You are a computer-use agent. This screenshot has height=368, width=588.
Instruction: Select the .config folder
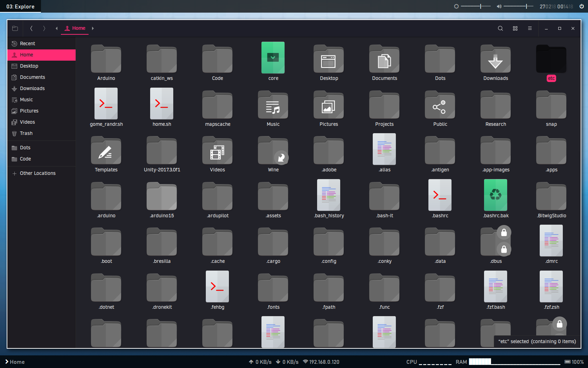pyautogui.click(x=329, y=242)
